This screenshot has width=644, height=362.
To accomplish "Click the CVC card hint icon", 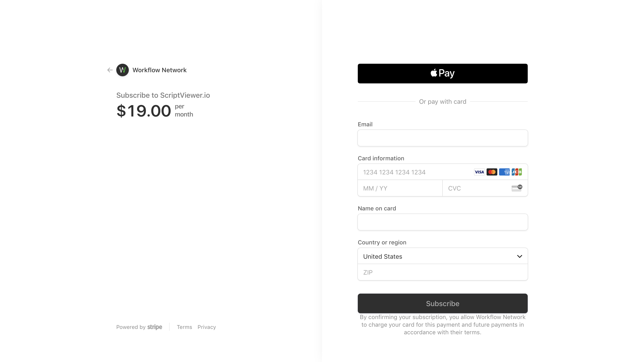I will pos(517,188).
